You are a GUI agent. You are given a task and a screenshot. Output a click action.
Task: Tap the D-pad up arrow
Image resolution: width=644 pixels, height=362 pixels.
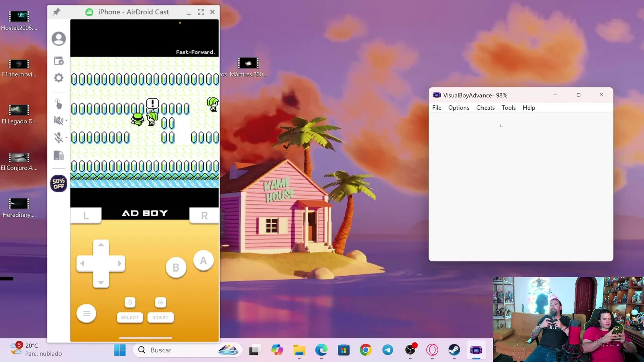(101, 246)
